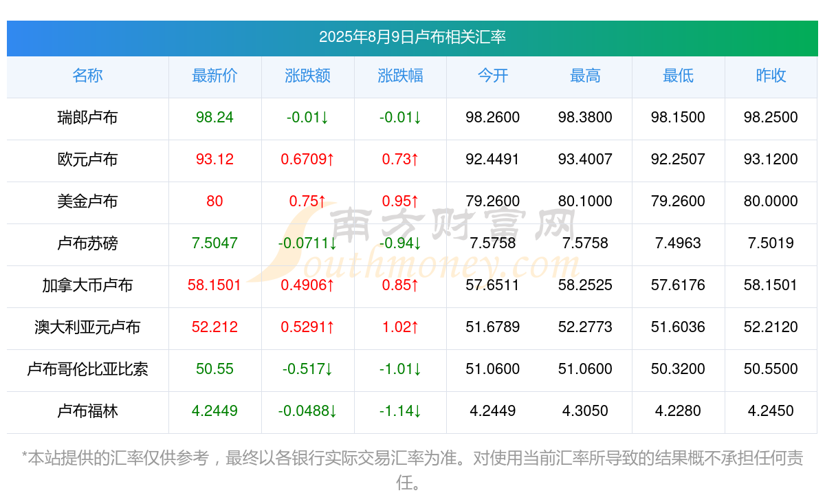Select the 涨跌幅 column header
Screen dimensions: 825x504
[400, 76]
